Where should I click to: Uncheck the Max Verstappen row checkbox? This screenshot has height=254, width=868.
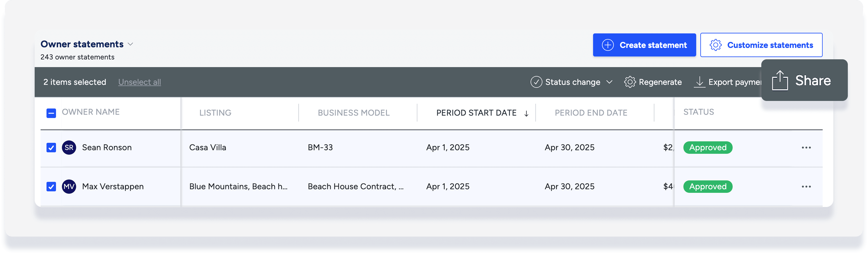click(x=51, y=187)
